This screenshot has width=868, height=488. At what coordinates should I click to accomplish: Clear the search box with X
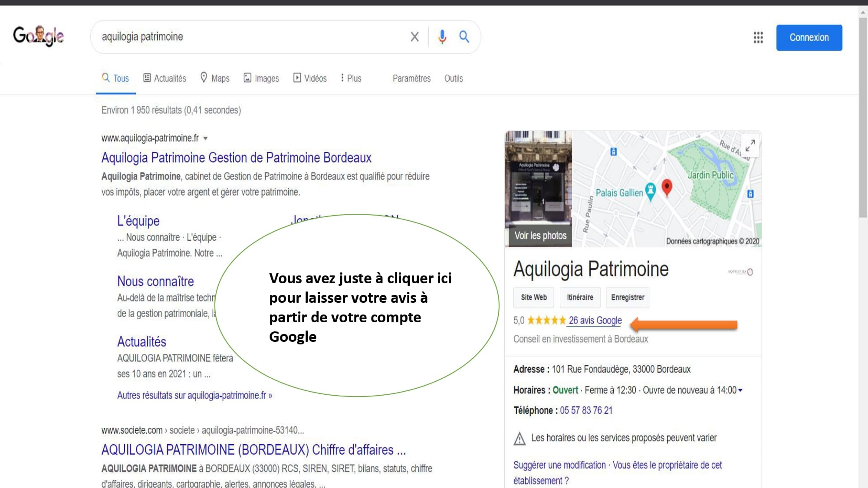[414, 37]
